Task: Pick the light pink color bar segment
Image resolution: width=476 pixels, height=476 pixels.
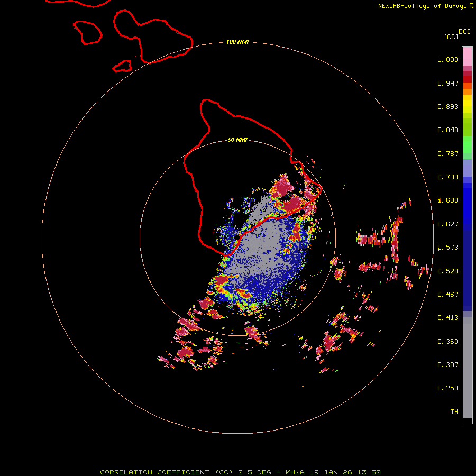Action: (x=467, y=56)
